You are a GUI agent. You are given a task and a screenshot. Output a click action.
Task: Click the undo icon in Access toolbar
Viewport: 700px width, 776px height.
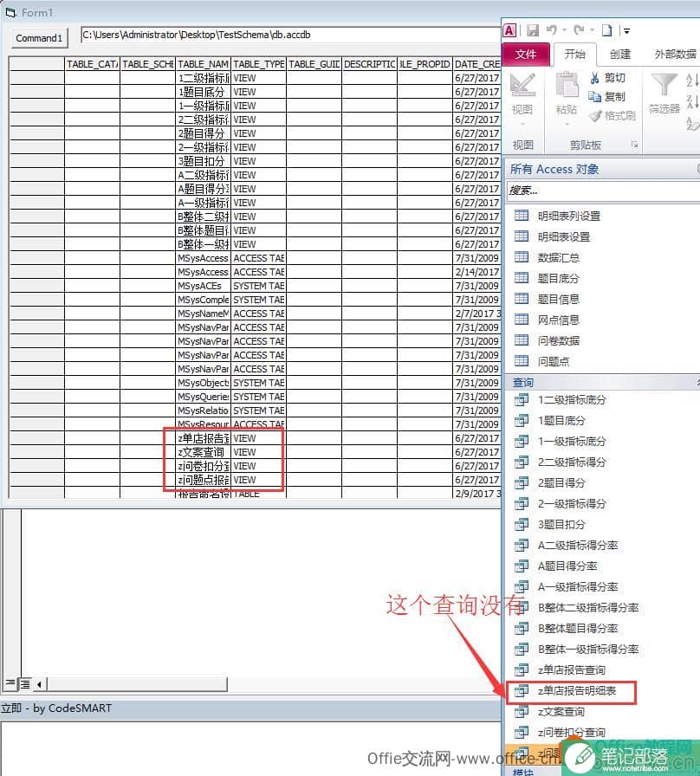coord(552,30)
